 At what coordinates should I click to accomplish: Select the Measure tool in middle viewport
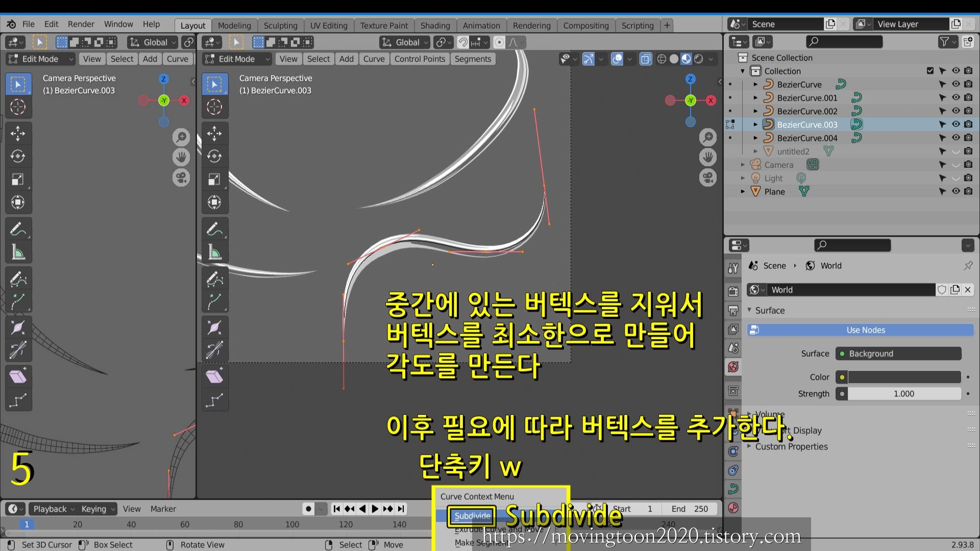pyautogui.click(x=214, y=252)
